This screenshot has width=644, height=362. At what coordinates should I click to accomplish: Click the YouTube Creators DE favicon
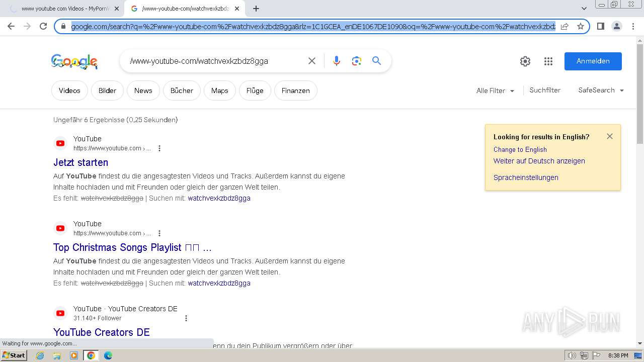pos(60,313)
